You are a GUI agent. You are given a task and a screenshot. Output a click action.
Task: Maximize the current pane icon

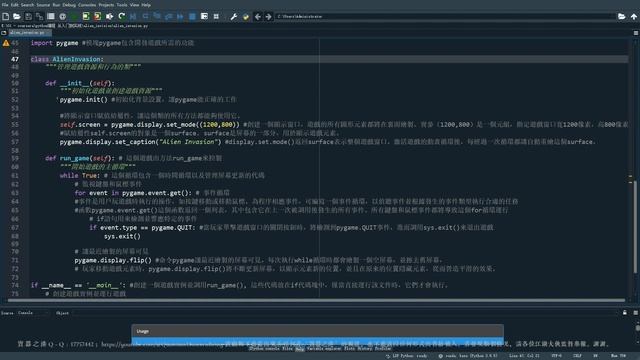204,16
